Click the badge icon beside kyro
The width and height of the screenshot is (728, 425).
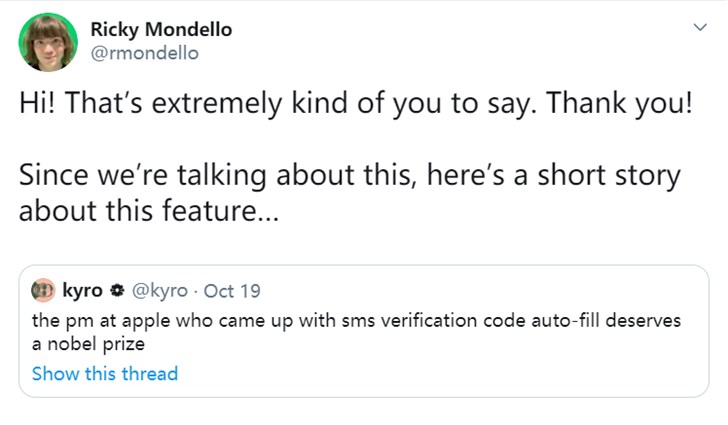115,291
